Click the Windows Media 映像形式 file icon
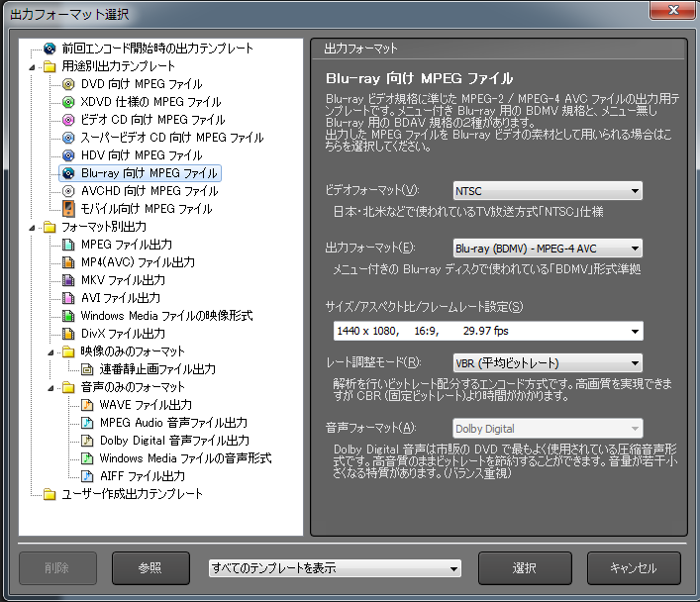The image size is (700, 602). click(68, 316)
